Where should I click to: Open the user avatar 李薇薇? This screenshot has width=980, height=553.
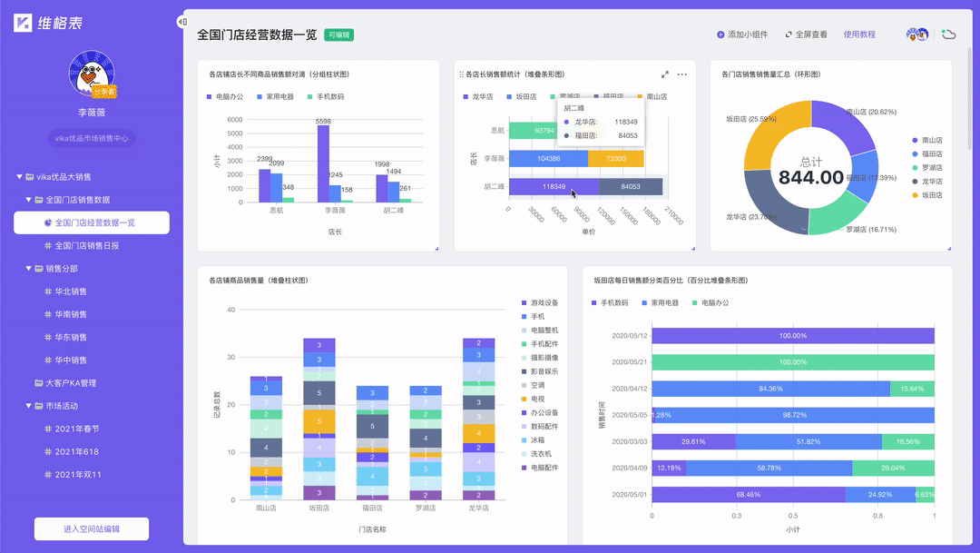(x=92, y=74)
